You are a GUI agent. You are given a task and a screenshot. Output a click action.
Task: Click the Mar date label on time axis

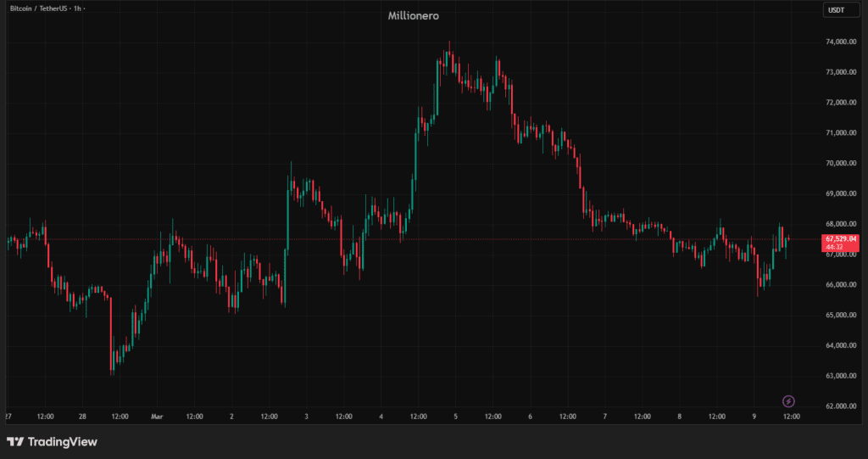tap(157, 417)
